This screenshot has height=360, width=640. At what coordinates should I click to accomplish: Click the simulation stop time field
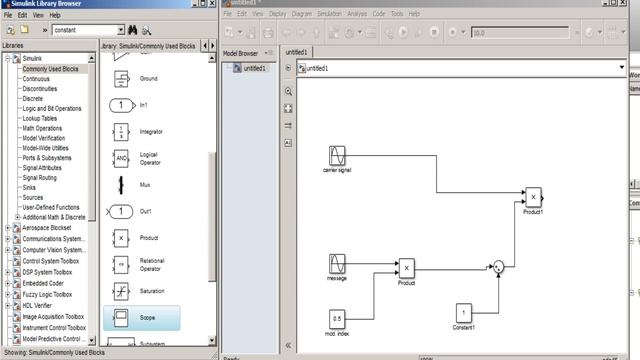[x=520, y=33]
